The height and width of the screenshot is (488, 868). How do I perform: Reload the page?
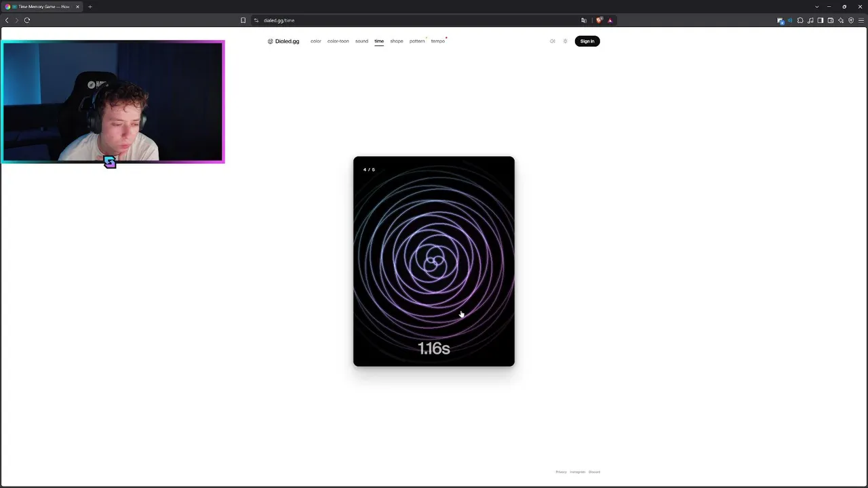(27, 20)
